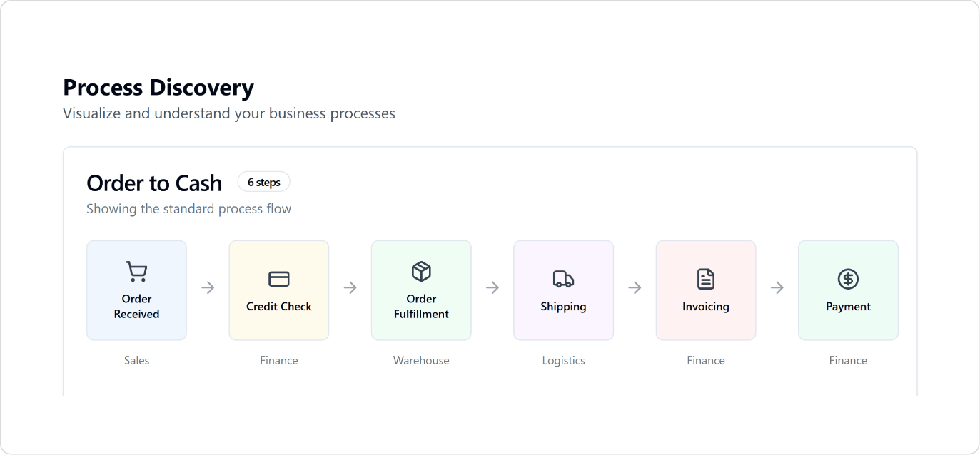Click arrow between Invoicing and Payment
Viewport: 980px width, 455px height.
[777, 287]
